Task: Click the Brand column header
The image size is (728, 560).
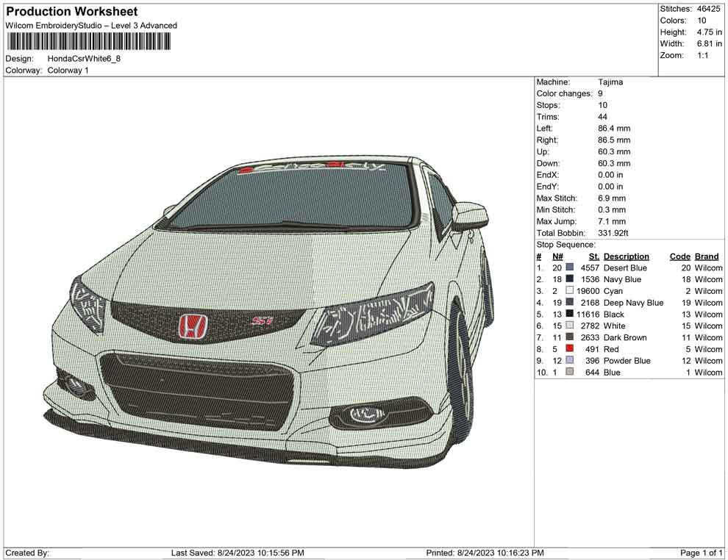Action: tap(707, 256)
